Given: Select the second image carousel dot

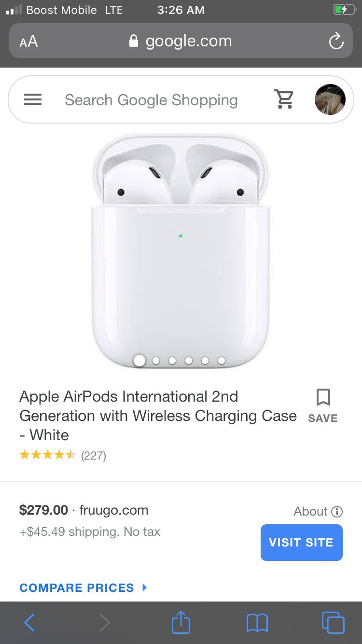Looking at the screenshot, I should tap(156, 361).
